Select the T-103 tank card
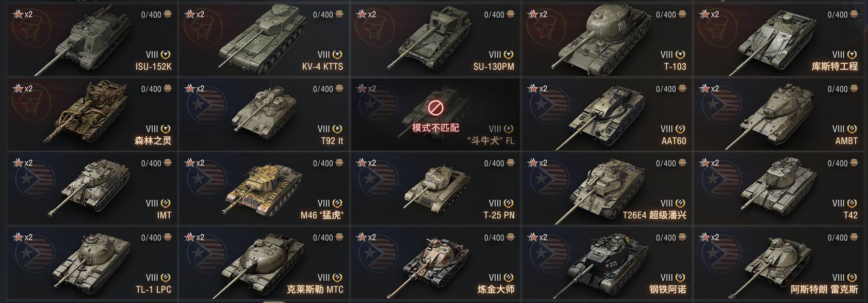Viewport: 868px width, 303px height. point(607,40)
